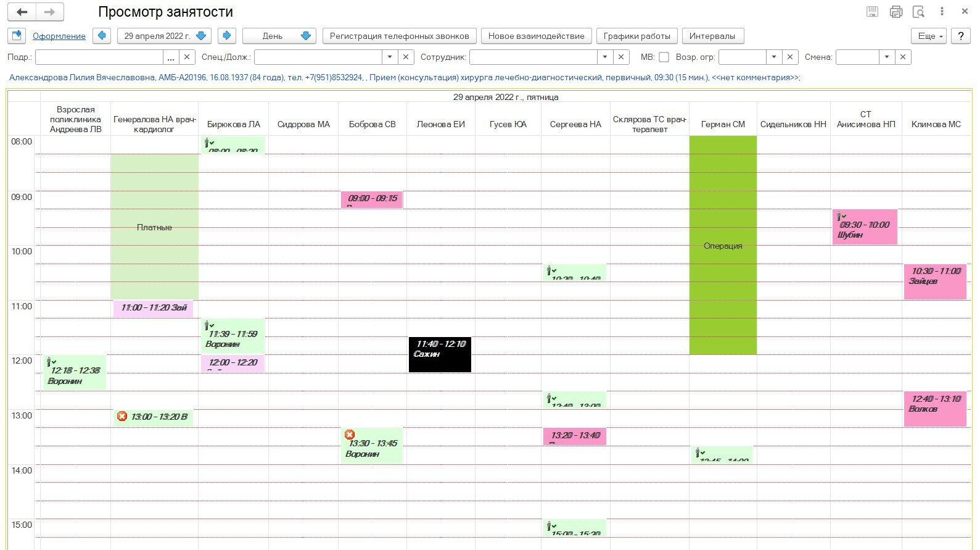The height and width of the screenshot is (550, 980).
Task: Click Регистрация телефонных звонков button
Action: (x=400, y=36)
